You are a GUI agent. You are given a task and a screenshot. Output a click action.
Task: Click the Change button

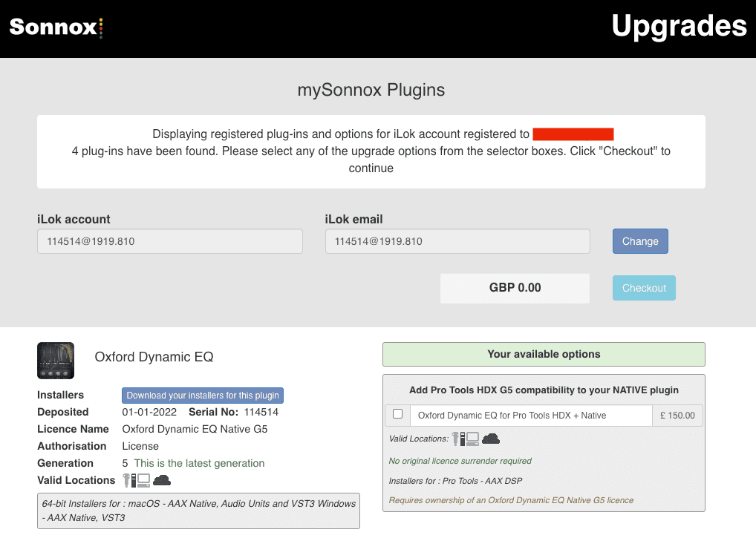click(x=640, y=241)
